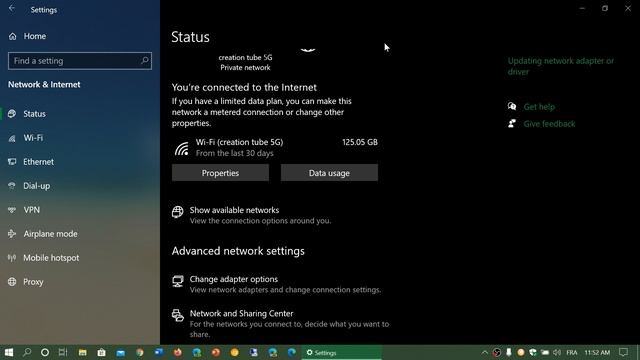Click the magnifier icon in the search box

(x=144, y=60)
